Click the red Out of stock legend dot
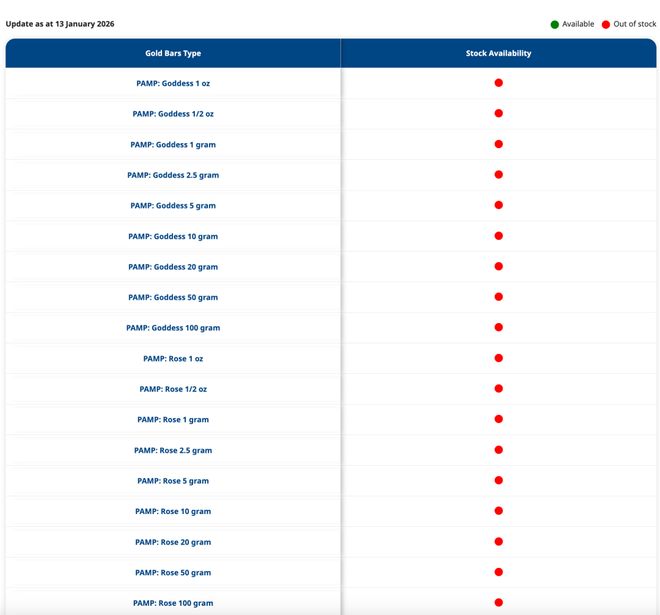The width and height of the screenshot is (660, 615). tap(606, 24)
